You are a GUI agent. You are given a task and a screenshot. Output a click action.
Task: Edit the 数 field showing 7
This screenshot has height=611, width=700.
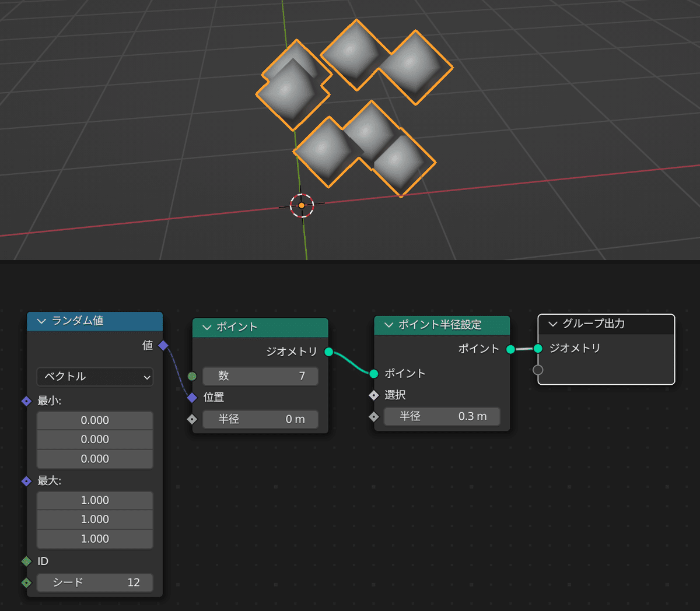click(260, 376)
